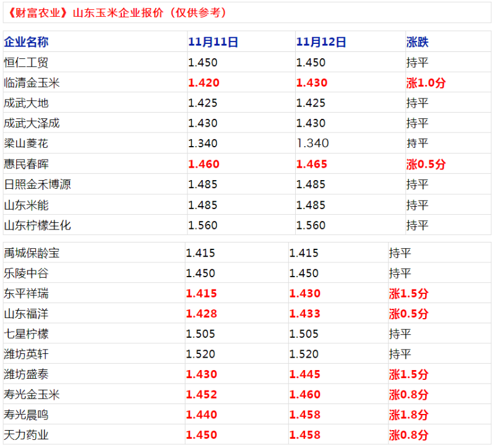This screenshot has height=448, width=495.
Task: Select the price 1.428 for 山东福洋
Action: coord(201,314)
